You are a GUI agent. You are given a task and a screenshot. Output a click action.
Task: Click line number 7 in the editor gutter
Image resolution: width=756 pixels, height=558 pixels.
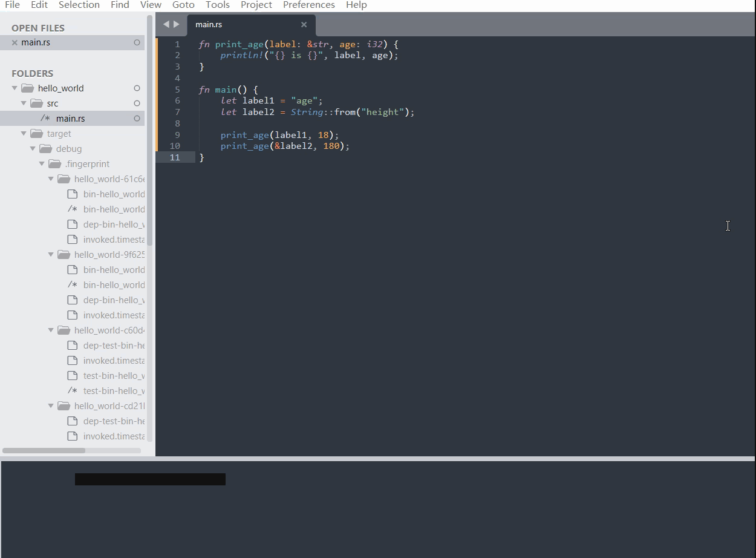[177, 112]
